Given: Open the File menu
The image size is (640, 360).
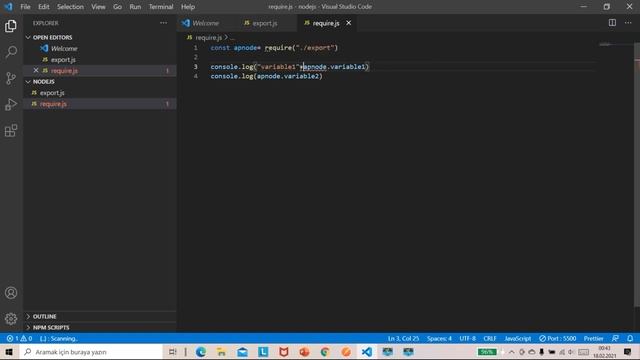Looking at the screenshot, I should click(25, 7).
